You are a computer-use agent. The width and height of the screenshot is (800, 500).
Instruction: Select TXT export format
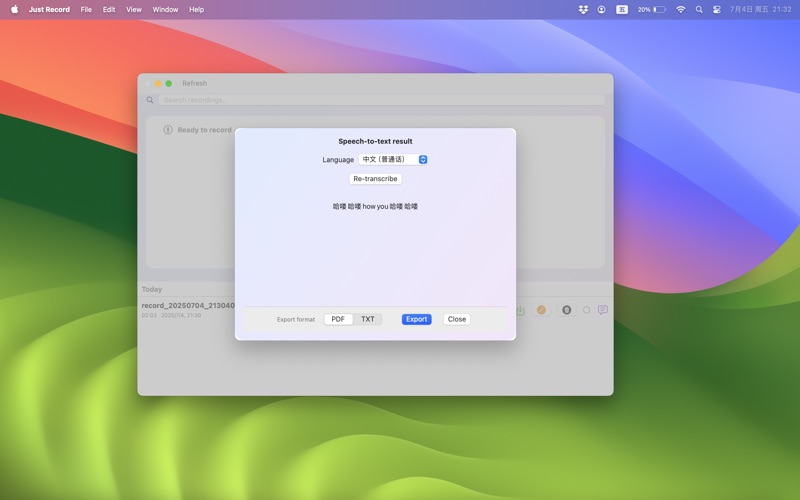coord(368,319)
